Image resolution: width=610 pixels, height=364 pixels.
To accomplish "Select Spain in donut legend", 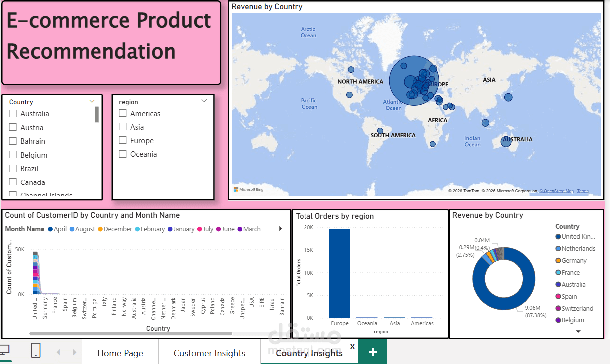I will coord(566,296).
